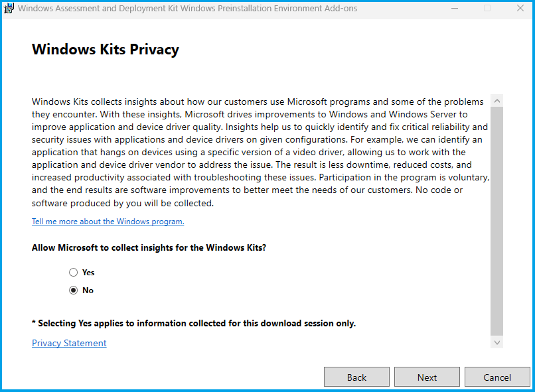The width and height of the screenshot is (535, 392).
Task: Close the Windows Kits setup window
Action: click(519, 9)
